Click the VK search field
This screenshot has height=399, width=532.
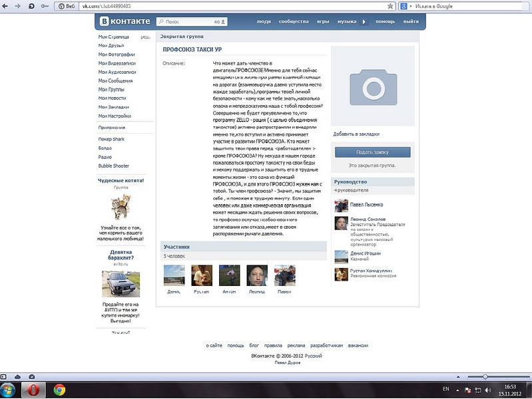click(192, 21)
